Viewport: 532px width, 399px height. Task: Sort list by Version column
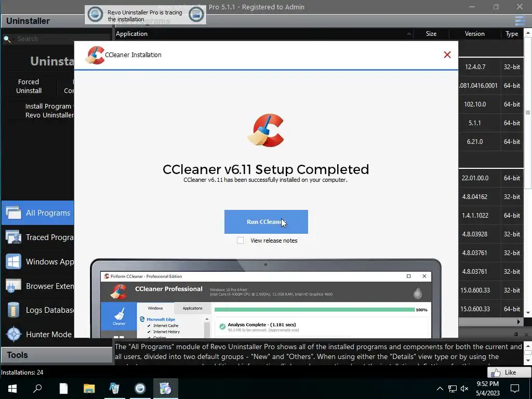point(475,34)
